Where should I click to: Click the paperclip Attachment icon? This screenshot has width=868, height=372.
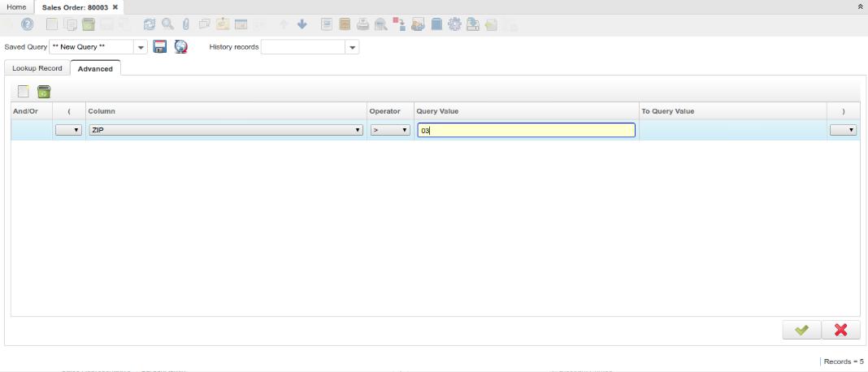[x=185, y=25]
